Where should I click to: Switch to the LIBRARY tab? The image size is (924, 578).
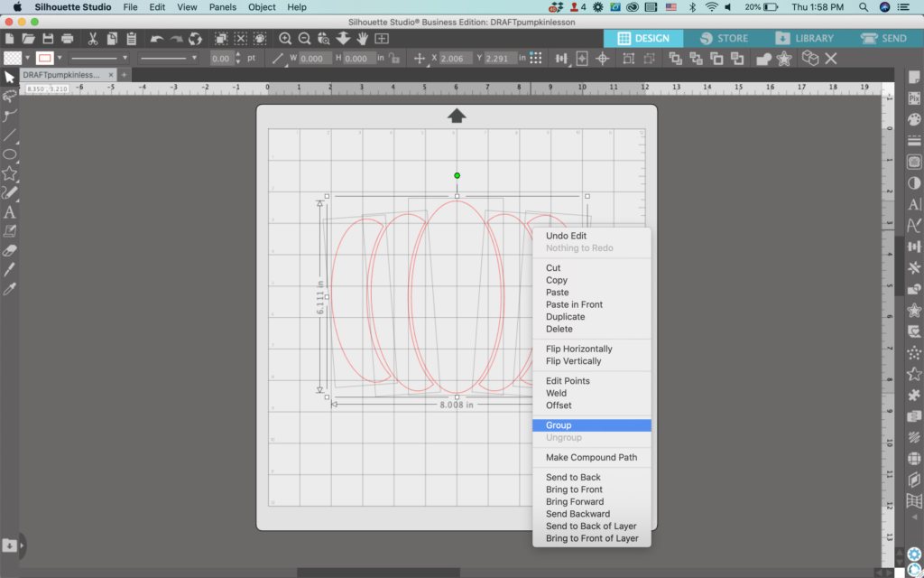click(804, 38)
